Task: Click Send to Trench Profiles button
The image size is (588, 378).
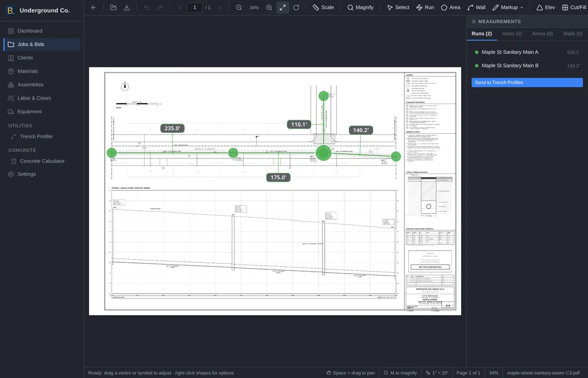Action: pos(527,82)
